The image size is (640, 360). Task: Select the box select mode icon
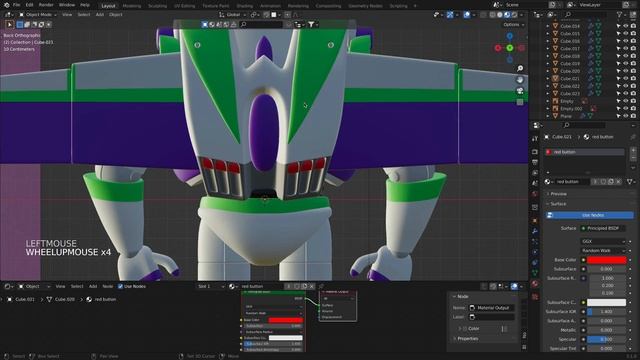20,24
